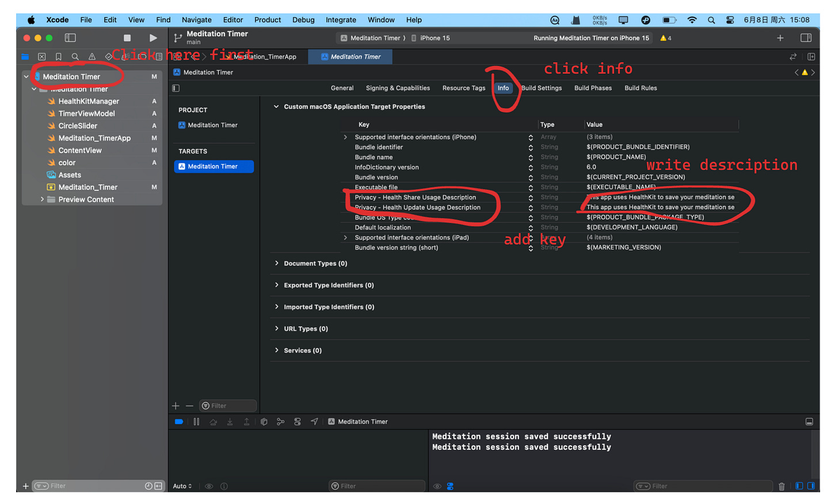The image size is (838, 504).
Task: Switch to General tab
Action: tap(342, 88)
